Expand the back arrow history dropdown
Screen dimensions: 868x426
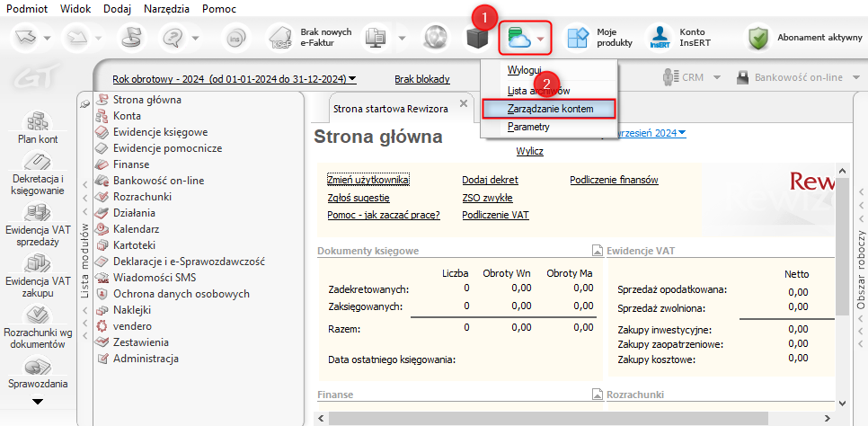coord(48,39)
